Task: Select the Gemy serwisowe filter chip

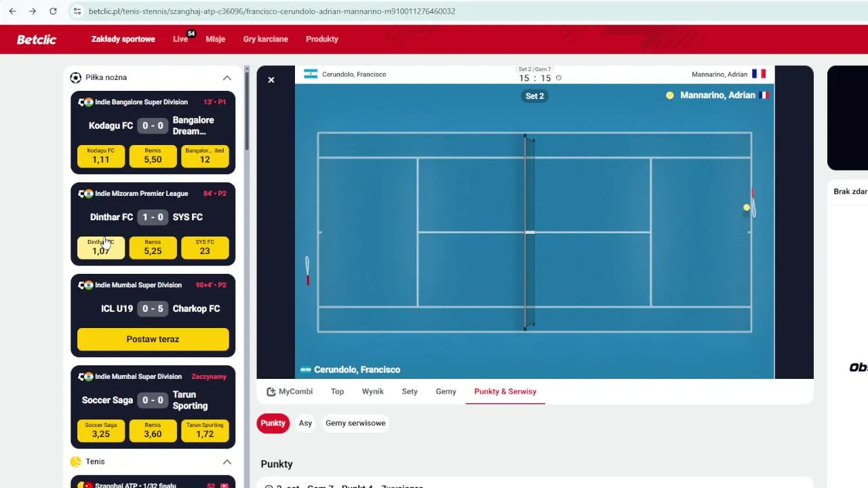Action: [x=355, y=424]
